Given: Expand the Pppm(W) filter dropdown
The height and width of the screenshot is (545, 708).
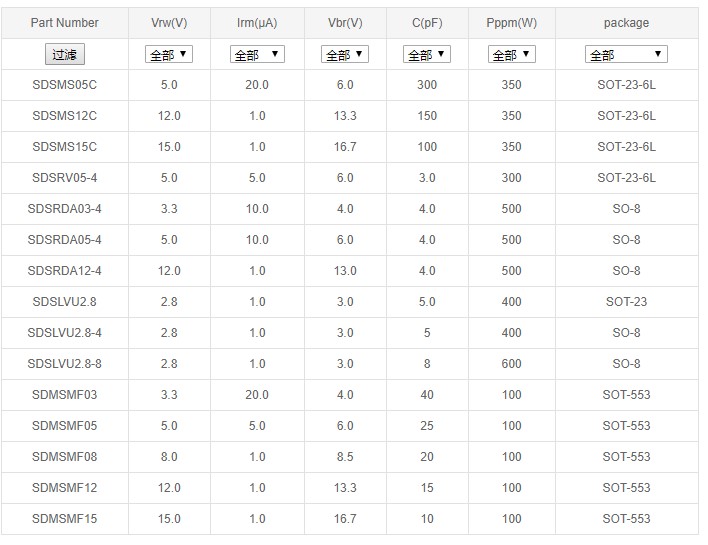Looking at the screenshot, I should pos(511,55).
